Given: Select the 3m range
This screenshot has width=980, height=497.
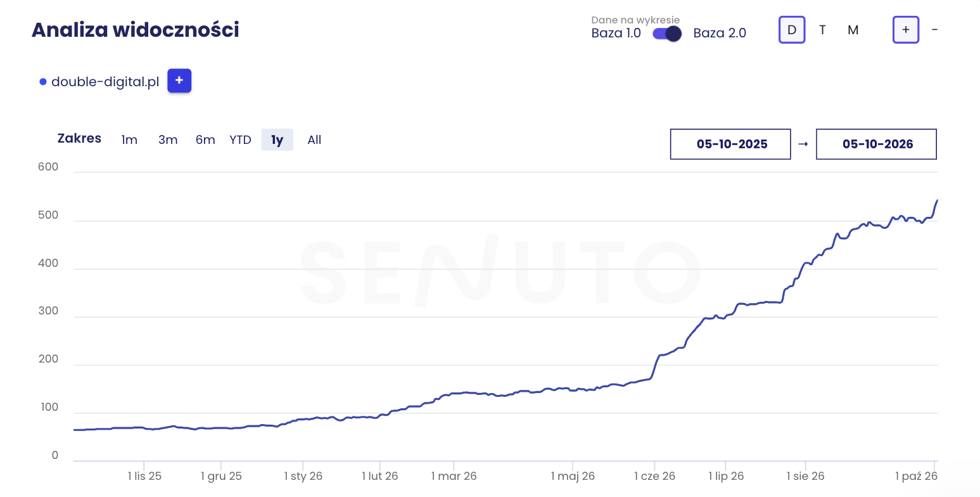Looking at the screenshot, I should pyautogui.click(x=168, y=139).
